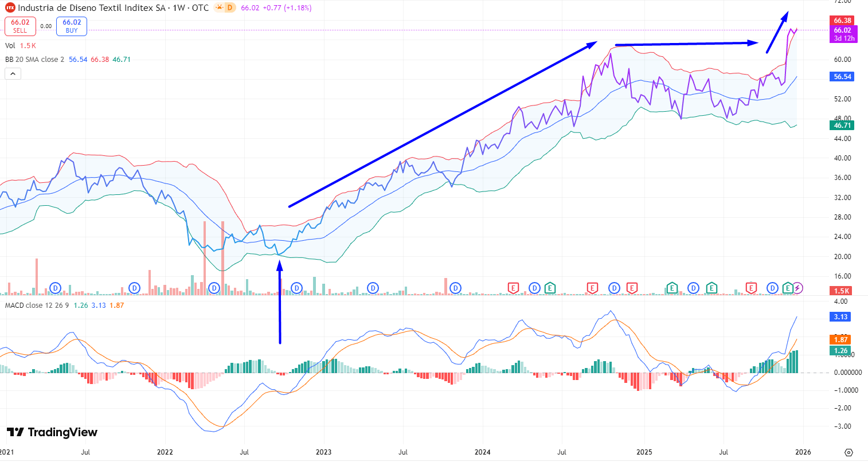This screenshot has height=462, width=868.
Task: Click the blue BUY 66.02 button
Action: (72, 26)
